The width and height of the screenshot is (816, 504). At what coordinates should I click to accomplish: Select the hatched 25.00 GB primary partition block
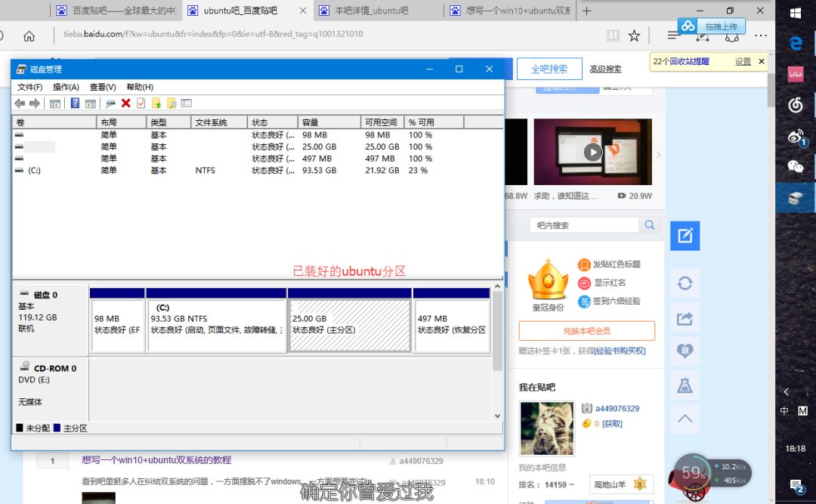[350, 320]
